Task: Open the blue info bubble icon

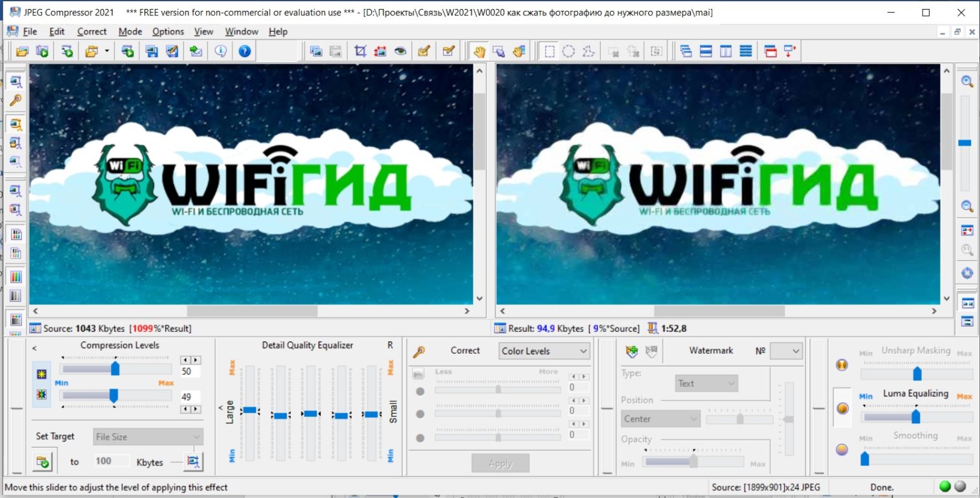Action: click(x=221, y=52)
